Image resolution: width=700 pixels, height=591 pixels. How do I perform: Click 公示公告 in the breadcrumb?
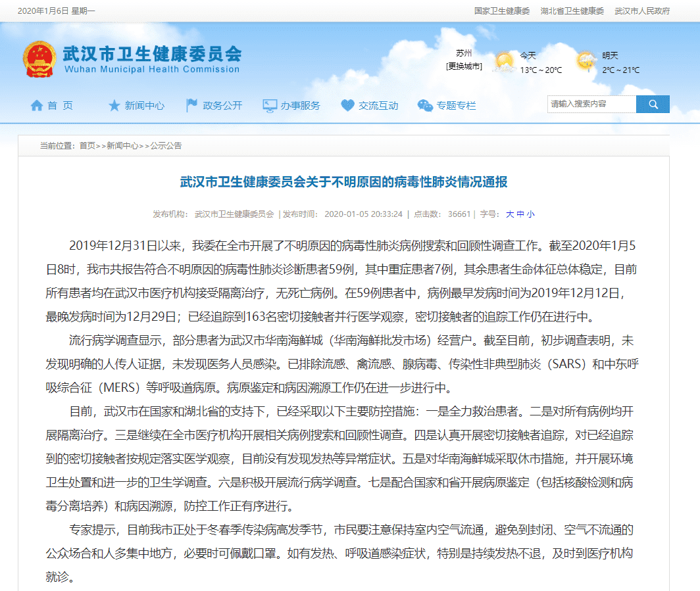tap(166, 146)
